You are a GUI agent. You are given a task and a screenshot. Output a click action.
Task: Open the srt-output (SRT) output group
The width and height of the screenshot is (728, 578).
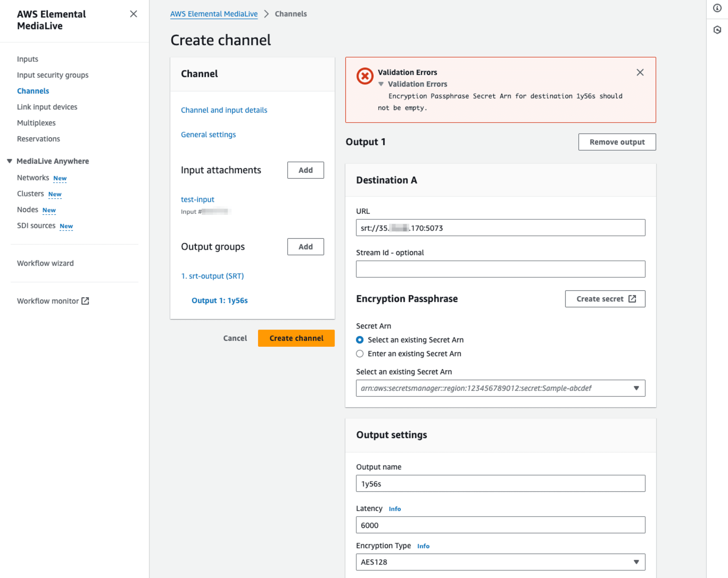click(213, 276)
